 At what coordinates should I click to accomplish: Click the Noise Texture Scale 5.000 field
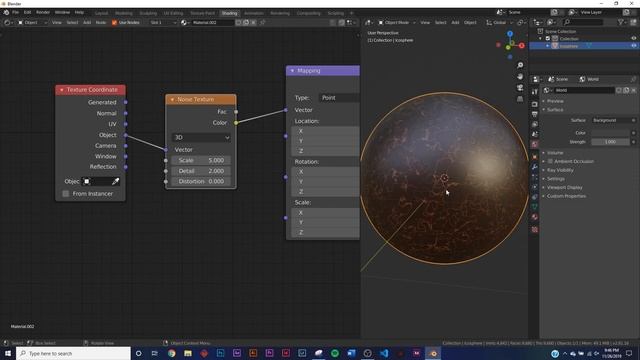pos(201,160)
